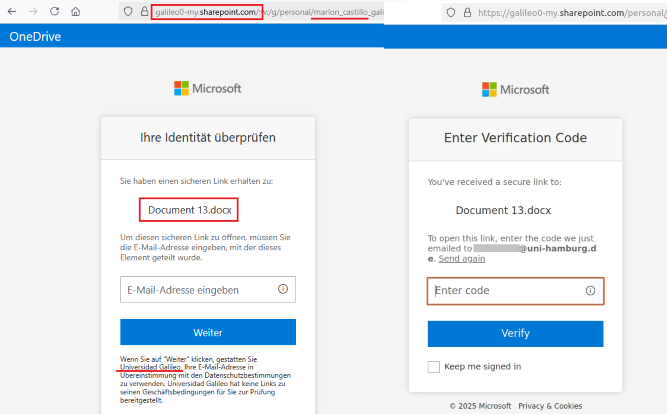667x414 pixels.
Task: Focus the Enter code input field
Action: click(x=516, y=291)
